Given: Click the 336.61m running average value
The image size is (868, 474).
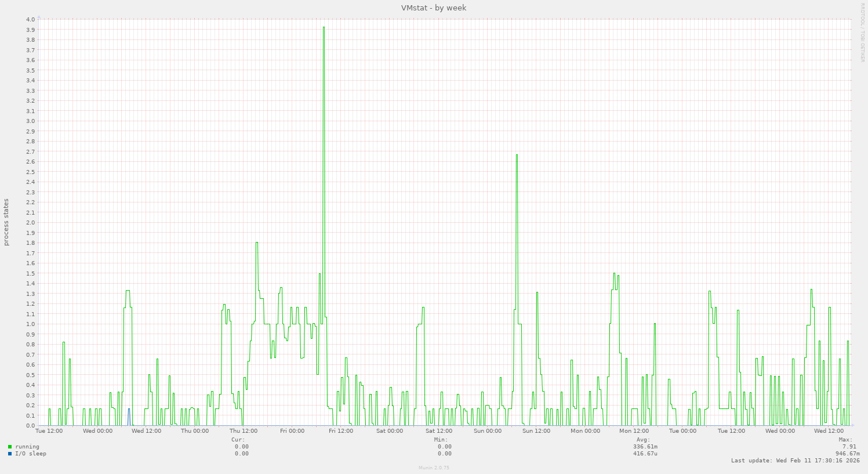Looking at the screenshot, I should coord(645,447).
